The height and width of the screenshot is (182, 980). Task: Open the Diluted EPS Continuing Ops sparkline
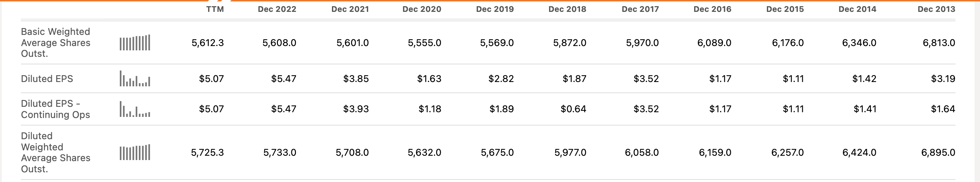tap(135, 109)
